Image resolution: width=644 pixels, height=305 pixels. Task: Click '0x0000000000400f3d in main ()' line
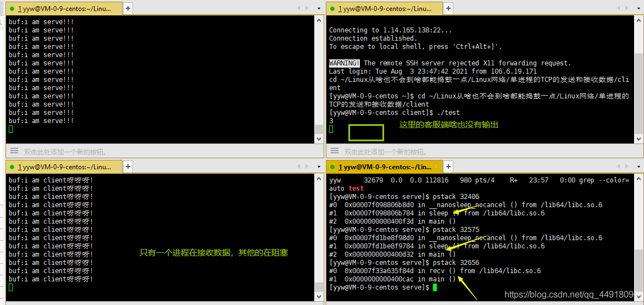393,221
